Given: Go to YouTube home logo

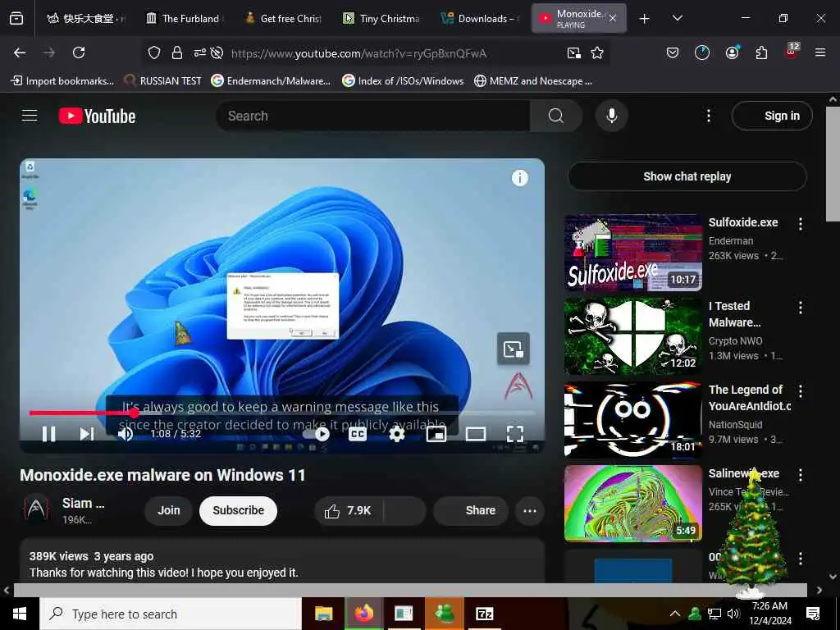Looking at the screenshot, I should [x=97, y=116].
